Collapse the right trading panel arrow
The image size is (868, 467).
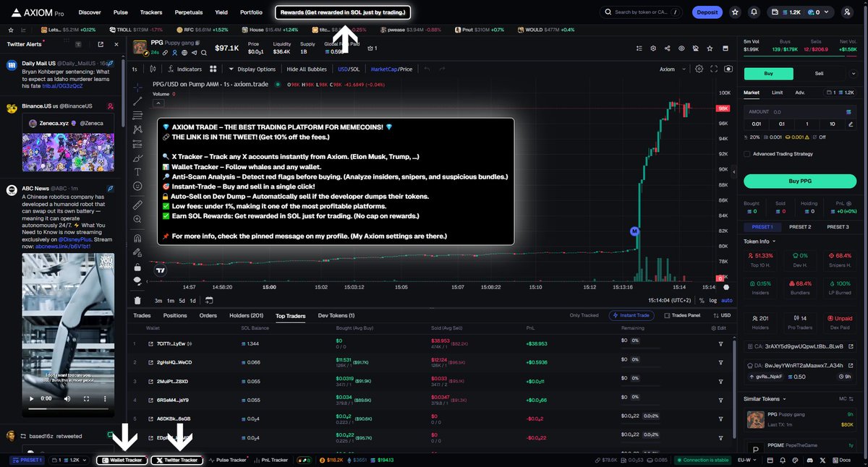pyautogui.click(x=734, y=173)
